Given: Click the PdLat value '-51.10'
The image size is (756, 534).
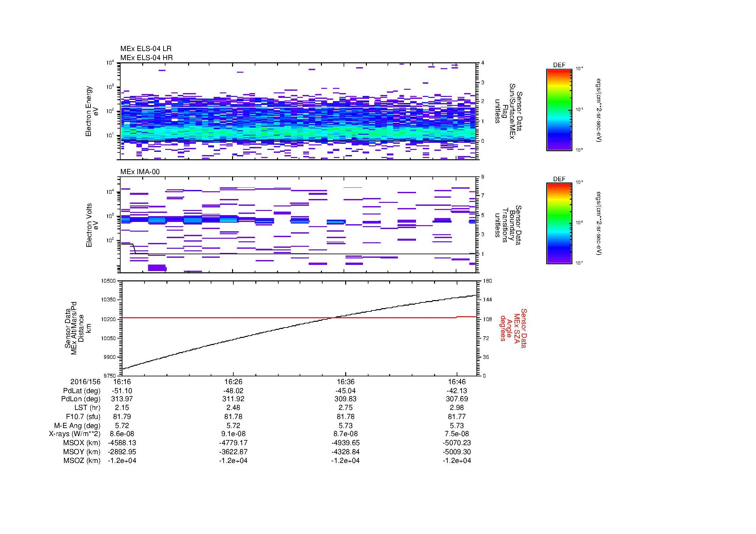Looking at the screenshot, I should click(122, 391).
